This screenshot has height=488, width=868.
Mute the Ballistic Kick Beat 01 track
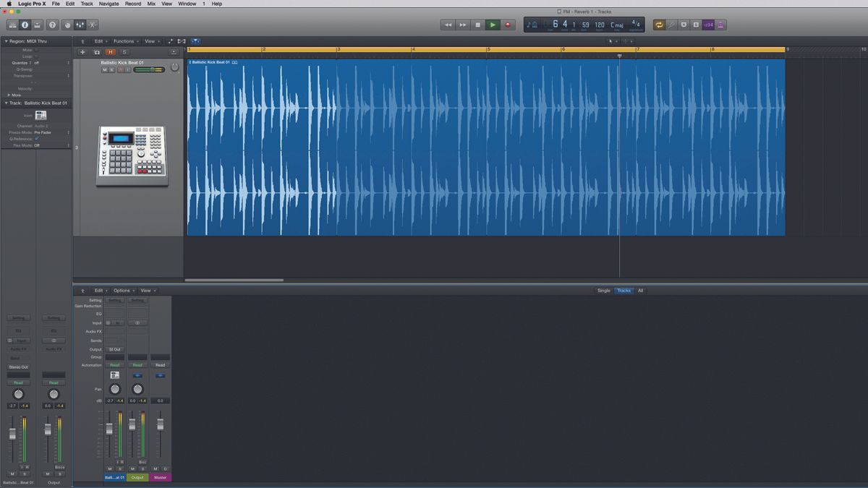click(x=105, y=69)
